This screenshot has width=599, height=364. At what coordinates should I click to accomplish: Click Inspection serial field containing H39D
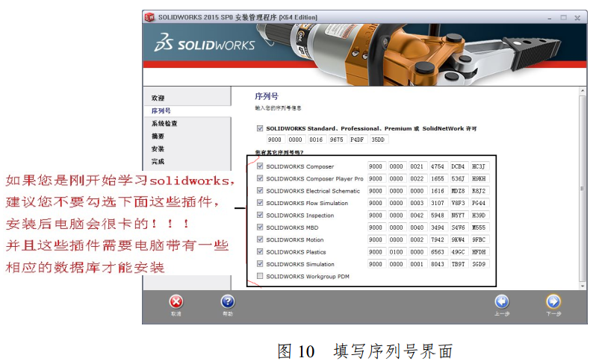pyautogui.click(x=479, y=216)
